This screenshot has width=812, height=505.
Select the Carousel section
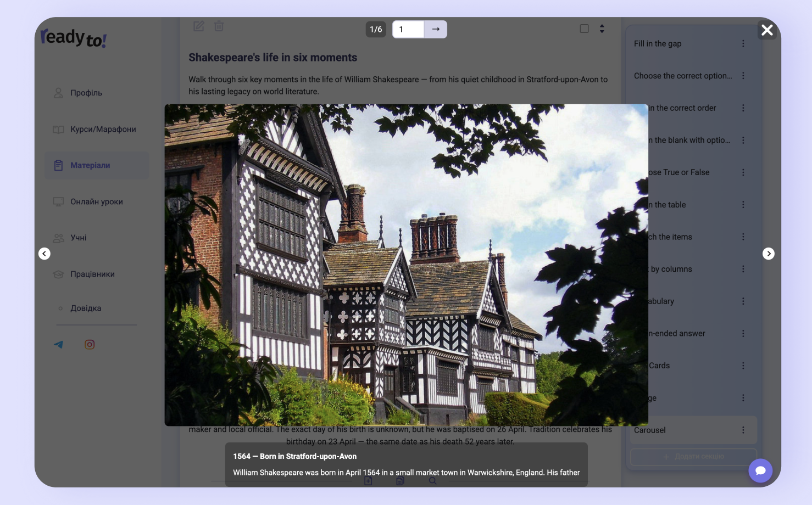pos(693,430)
